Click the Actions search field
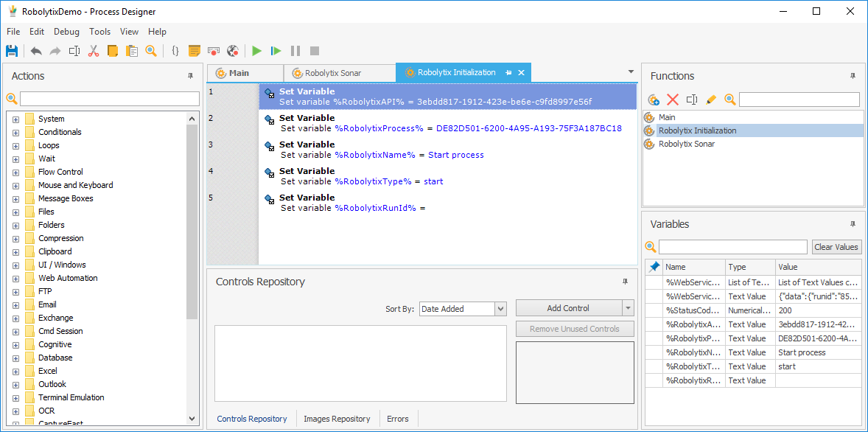The height and width of the screenshot is (432, 868). [110, 99]
